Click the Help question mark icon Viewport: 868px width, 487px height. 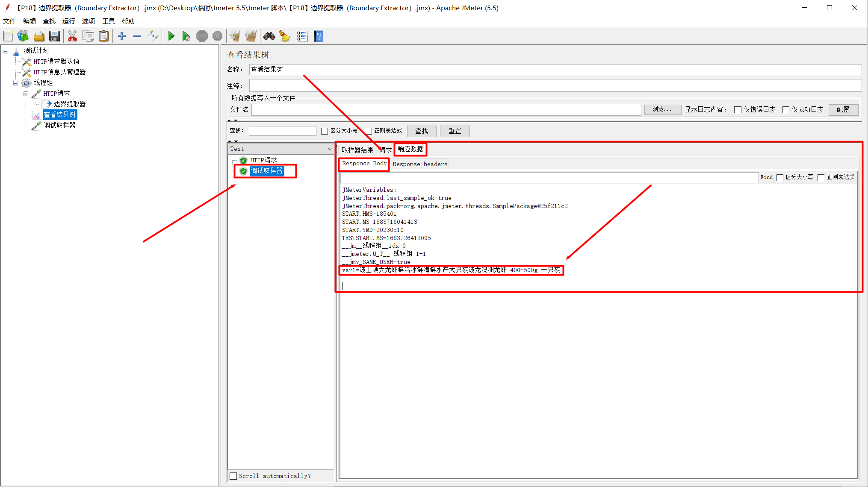[319, 36]
